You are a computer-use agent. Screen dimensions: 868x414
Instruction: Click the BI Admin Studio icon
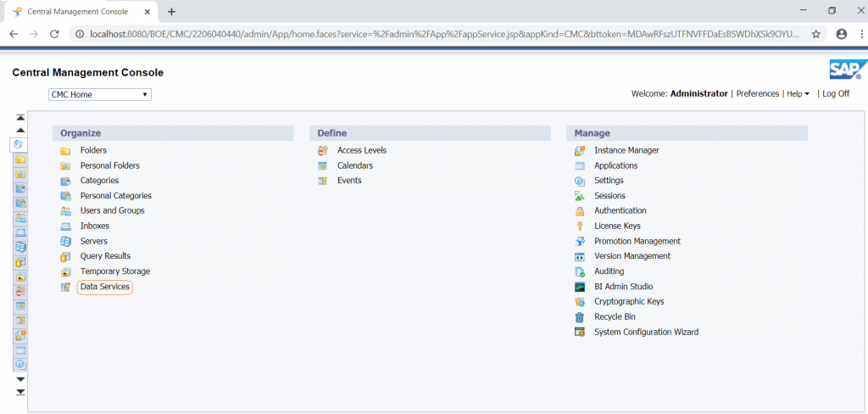[x=580, y=287]
